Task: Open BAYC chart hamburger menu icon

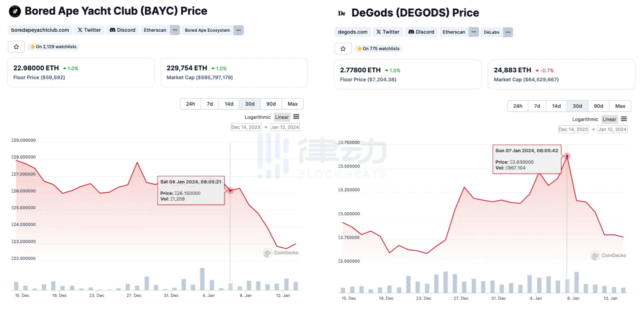Action: coord(296,117)
